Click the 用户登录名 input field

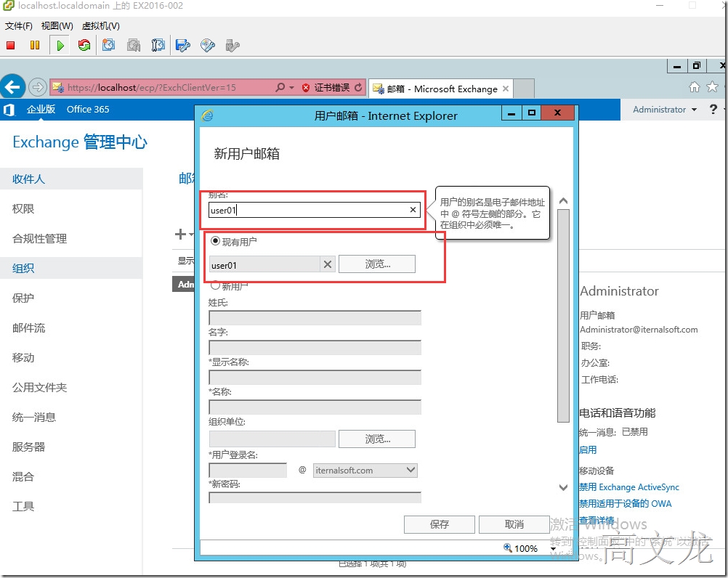click(x=248, y=471)
